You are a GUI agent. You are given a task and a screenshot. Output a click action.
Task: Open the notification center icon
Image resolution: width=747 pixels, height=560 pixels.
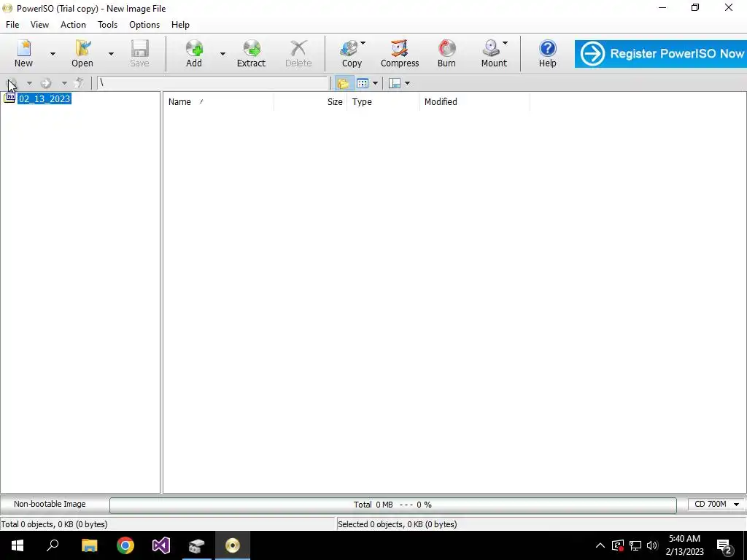[724, 545]
